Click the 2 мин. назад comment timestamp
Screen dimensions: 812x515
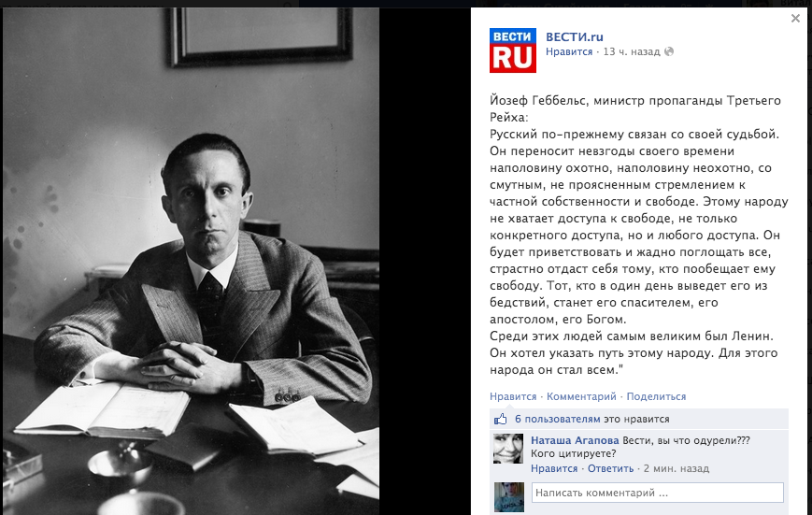tap(677, 468)
